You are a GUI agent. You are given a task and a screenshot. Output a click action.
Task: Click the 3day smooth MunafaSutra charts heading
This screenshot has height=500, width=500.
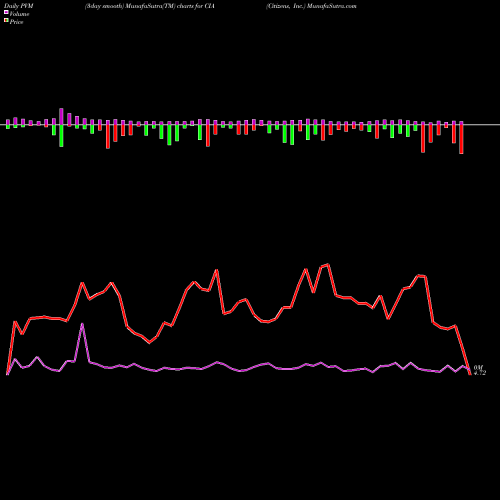point(150,6)
